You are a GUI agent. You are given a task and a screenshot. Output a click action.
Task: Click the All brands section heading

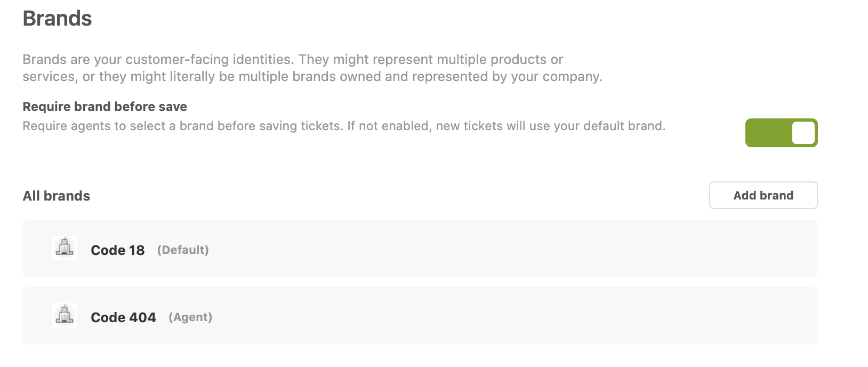click(56, 196)
